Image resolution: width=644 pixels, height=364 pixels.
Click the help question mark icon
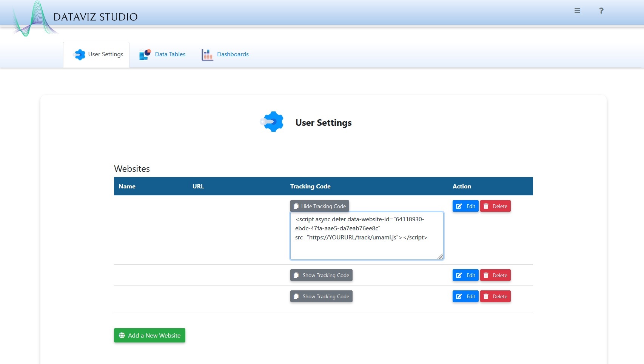pos(601,11)
